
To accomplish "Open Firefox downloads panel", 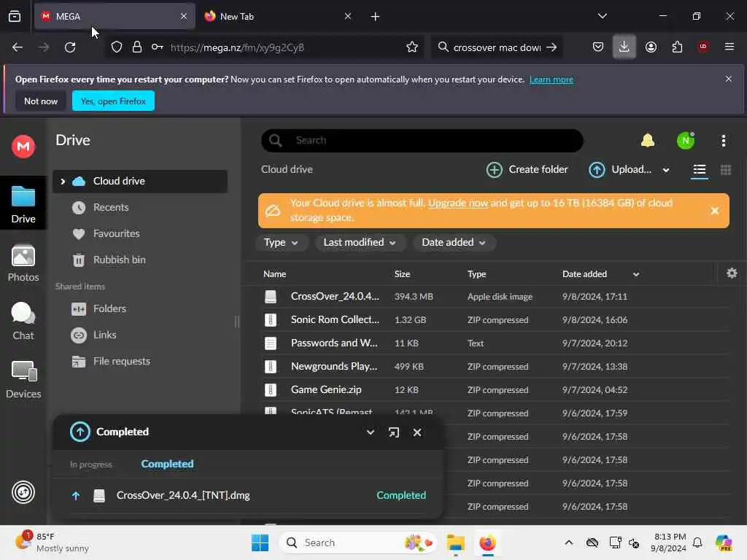I will tap(624, 47).
